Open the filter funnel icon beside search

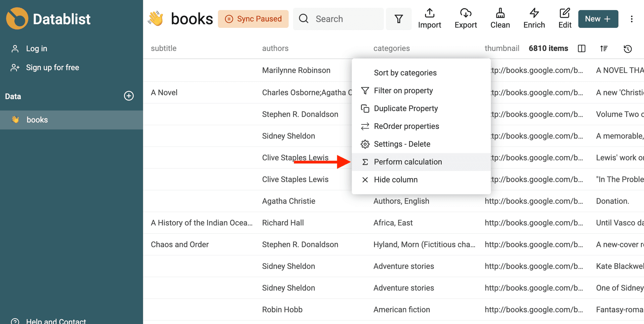point(398,19)
